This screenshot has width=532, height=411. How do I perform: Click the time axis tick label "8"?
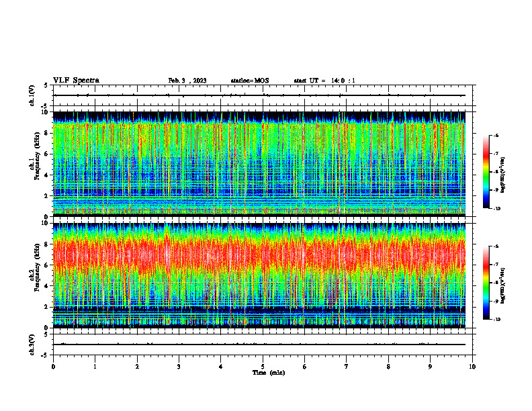click(388, 367)
